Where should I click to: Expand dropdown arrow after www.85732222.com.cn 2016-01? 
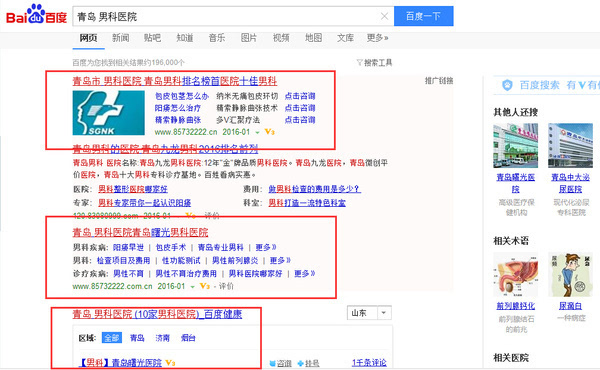click(x=192, y=287)
